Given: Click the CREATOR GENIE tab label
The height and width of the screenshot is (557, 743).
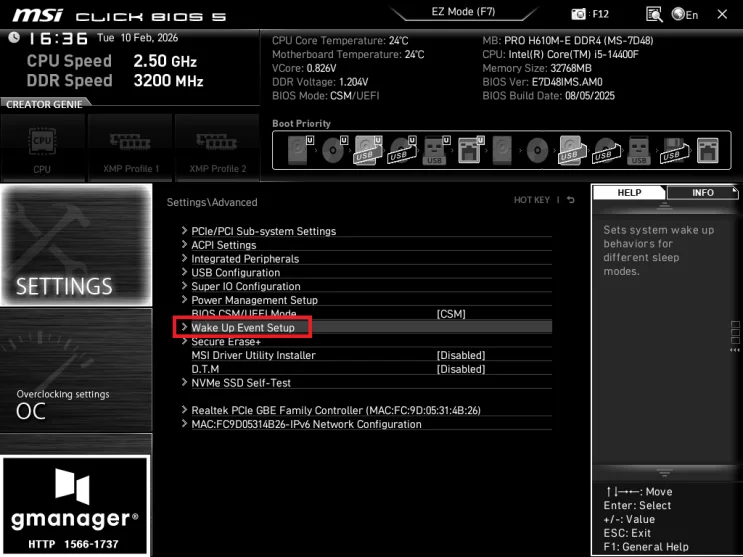Looking at the screenshot, I should tap(44, 104).
